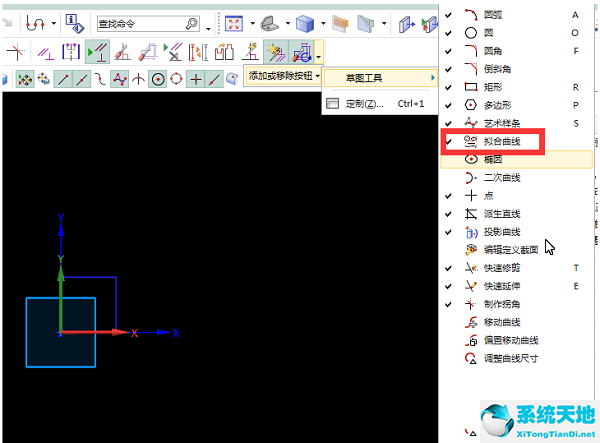The image size is (600, 443).
Task: Click the perspective plane view icon
Action: pos(269,24)
